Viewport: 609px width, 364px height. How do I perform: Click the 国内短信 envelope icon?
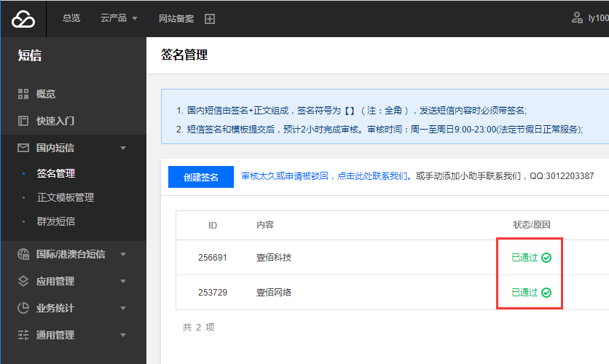click(x=23, y=148)
